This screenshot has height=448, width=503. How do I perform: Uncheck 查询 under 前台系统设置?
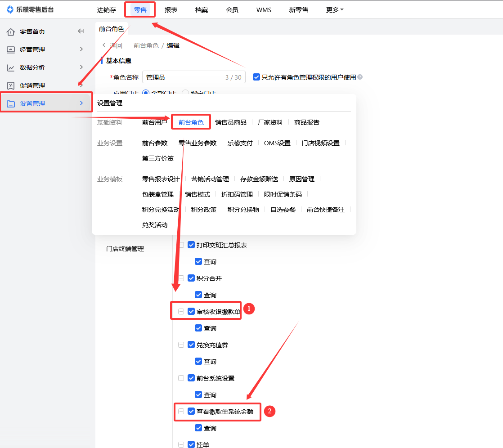coord(198,394)
